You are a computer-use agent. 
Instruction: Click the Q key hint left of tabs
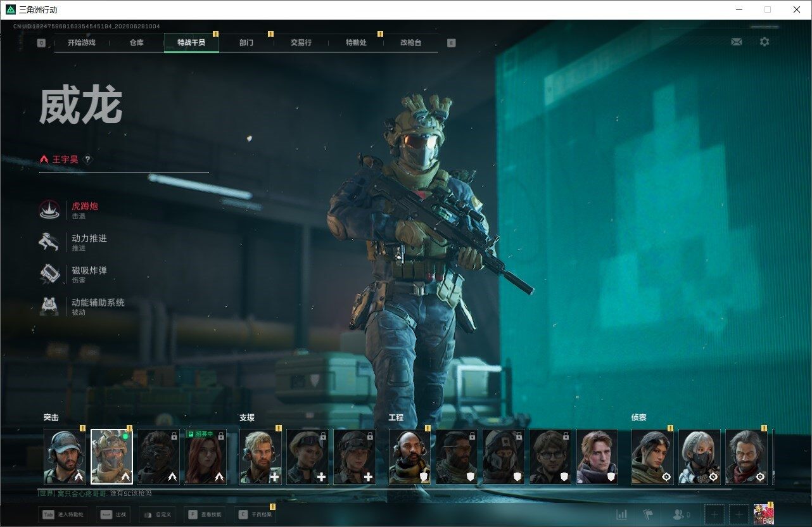pos(41,43)
